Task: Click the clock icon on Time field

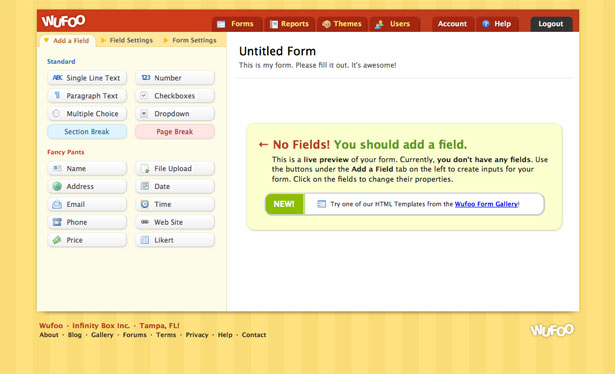Action: pyautogui.click(x=145, y=204)
